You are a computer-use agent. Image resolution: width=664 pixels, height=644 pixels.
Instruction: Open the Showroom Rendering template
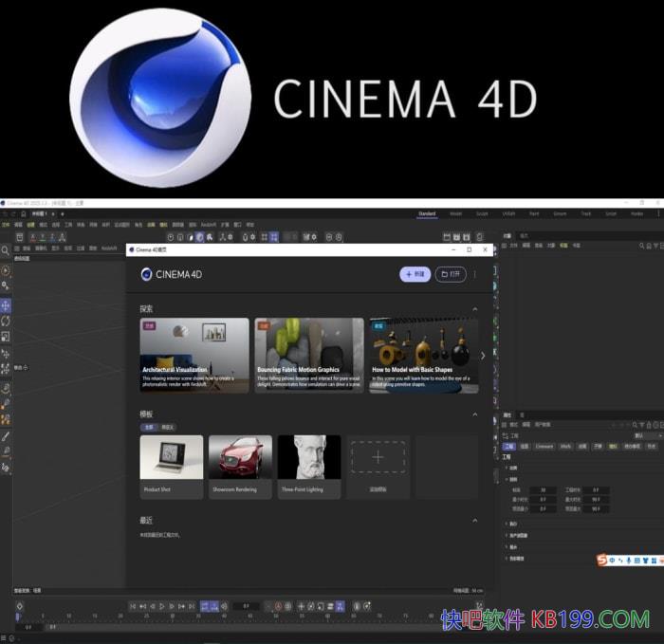240,467
